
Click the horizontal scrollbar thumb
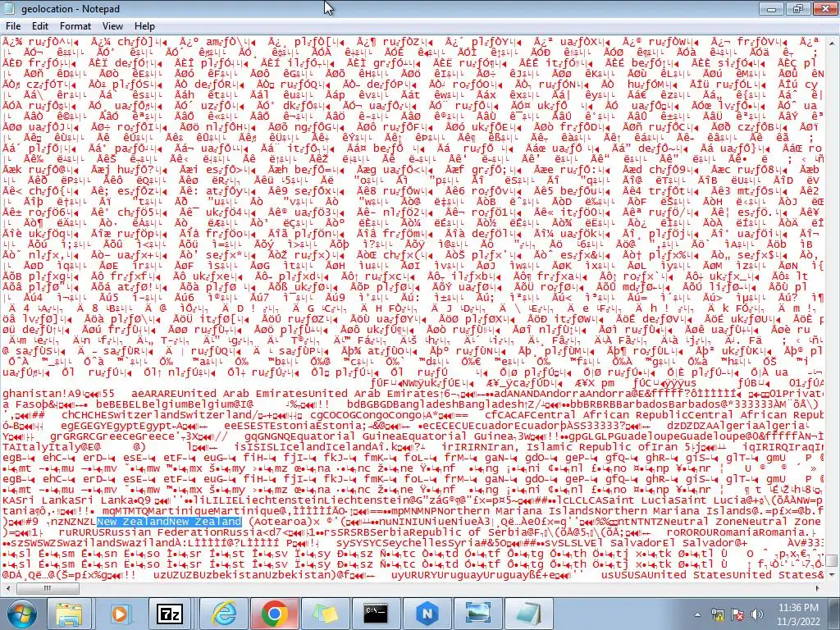48,588
